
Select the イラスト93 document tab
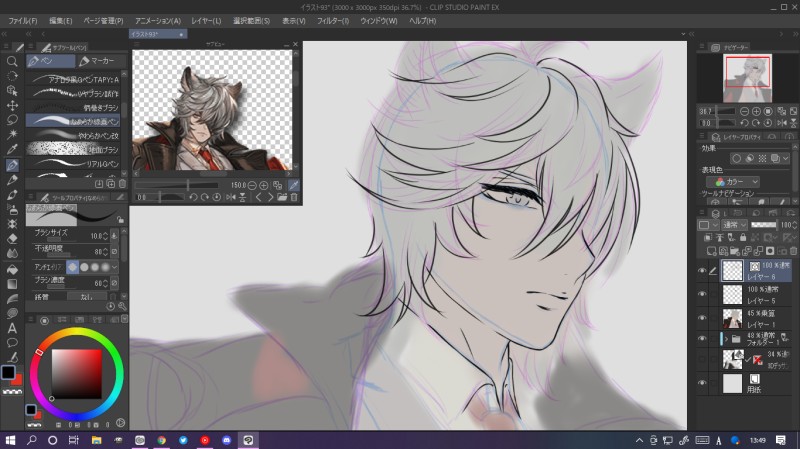pos(157,34)
